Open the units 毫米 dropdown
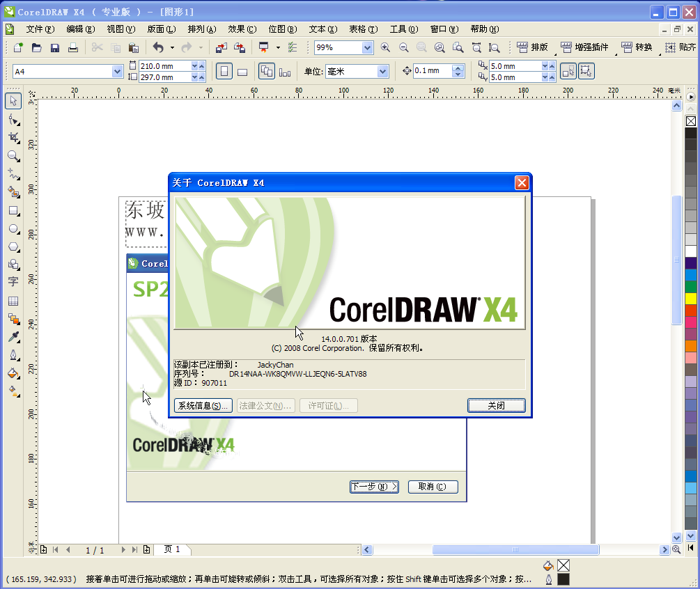Viewport: 700px width, 589px height. [382, 72]
